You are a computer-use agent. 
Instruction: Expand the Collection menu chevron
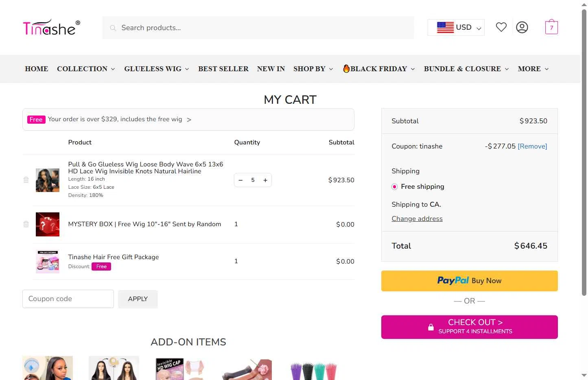click(x=113, y=69)
